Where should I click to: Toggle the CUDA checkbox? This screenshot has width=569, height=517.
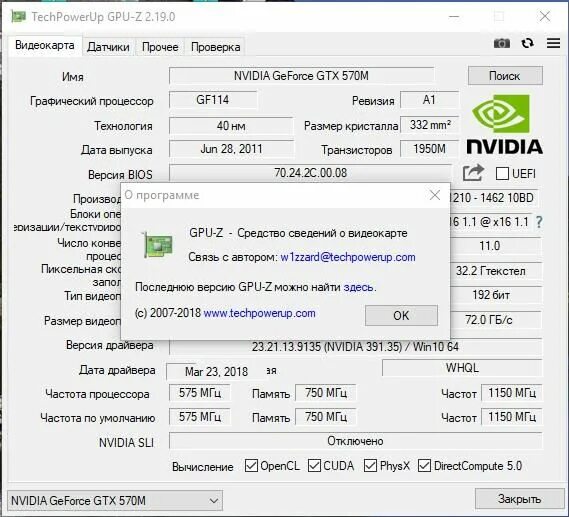pos(314,465)
